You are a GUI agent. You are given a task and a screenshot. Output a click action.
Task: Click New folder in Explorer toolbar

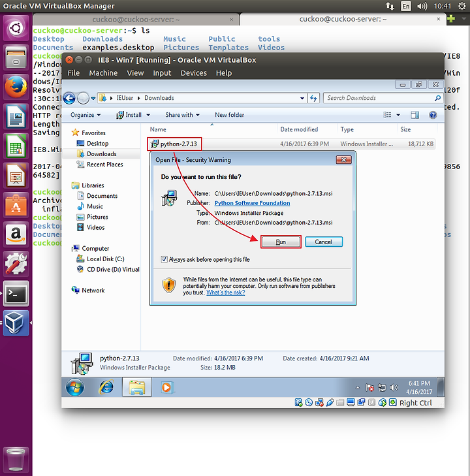(229, 115)
